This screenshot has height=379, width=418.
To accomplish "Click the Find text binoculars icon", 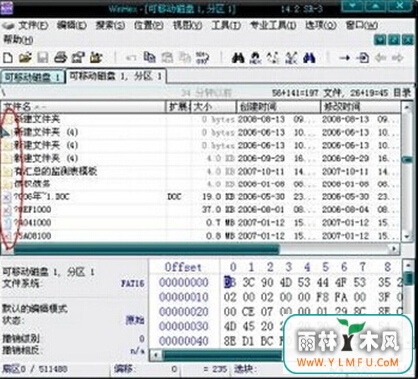I will 238,58.
